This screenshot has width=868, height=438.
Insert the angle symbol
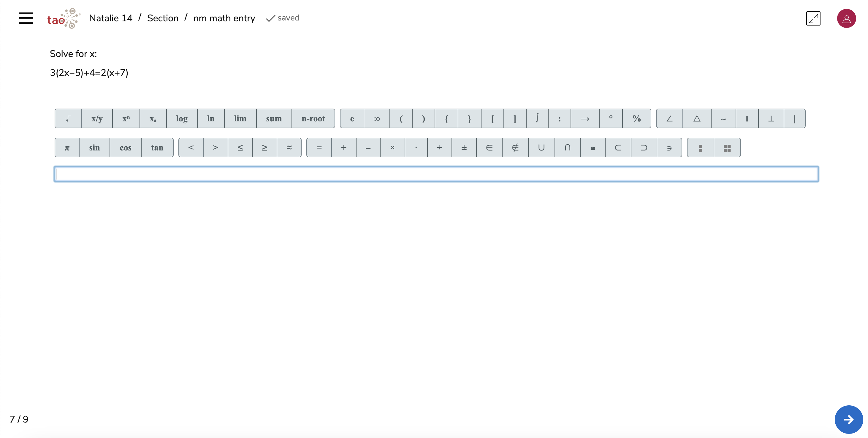pos(669,119)
